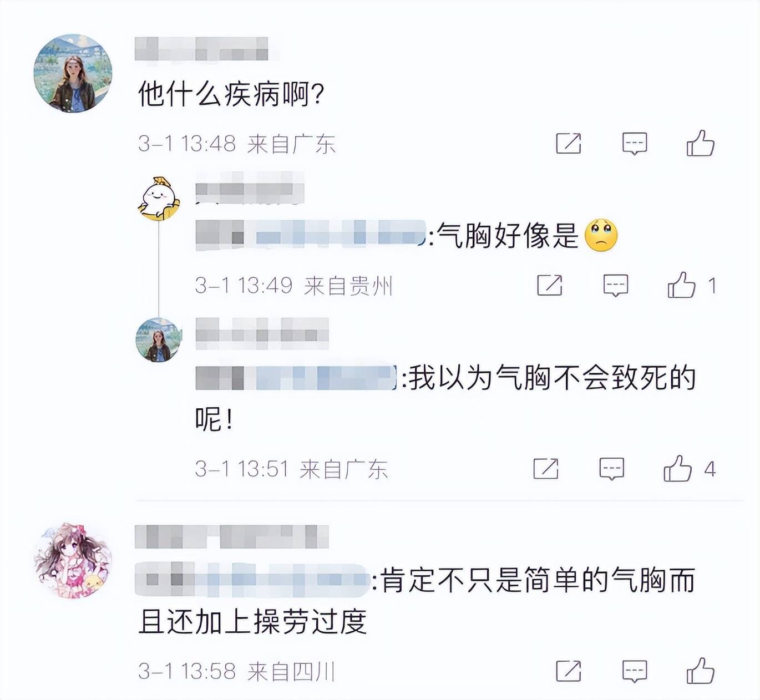The height and width of the screenshot is (700, 760).
Task: Open the profile avatar of the first commenter
Action: click(73, 73)
